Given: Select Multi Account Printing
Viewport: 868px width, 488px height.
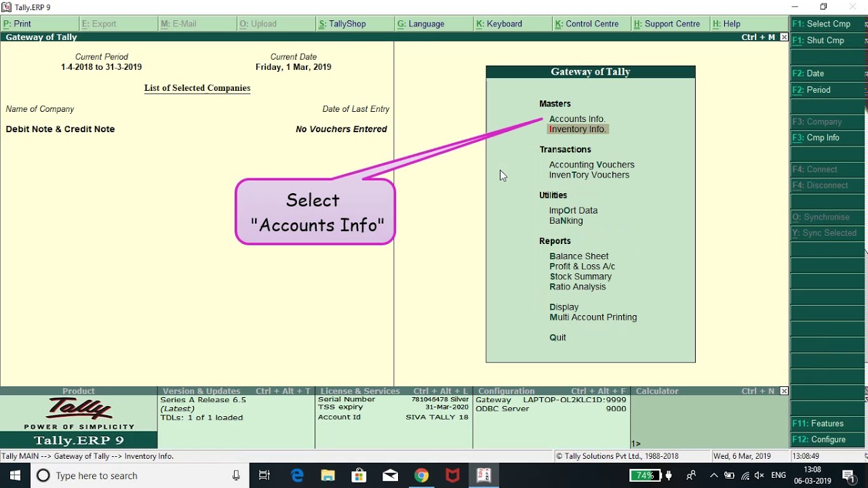Looking at the screenshot, I should 593,317.
